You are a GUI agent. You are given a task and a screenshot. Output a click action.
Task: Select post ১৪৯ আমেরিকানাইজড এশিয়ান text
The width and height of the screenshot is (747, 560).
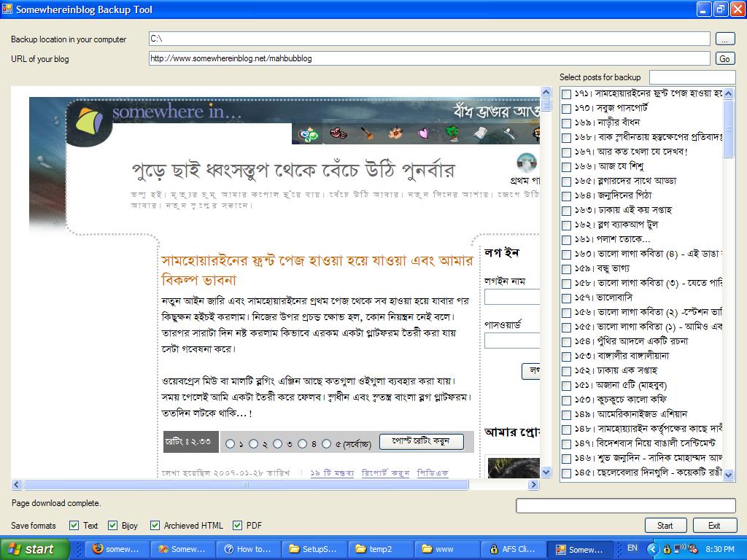click(631, 414)
